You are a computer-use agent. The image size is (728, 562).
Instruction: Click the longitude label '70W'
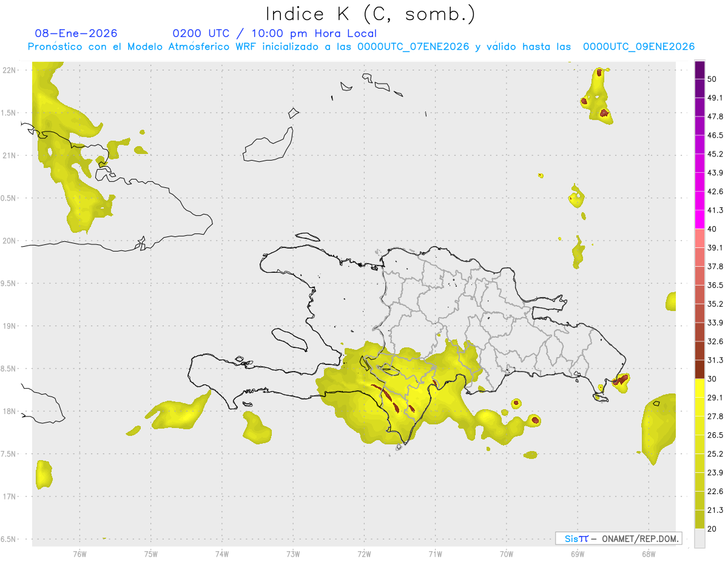[x=507, y=554]
